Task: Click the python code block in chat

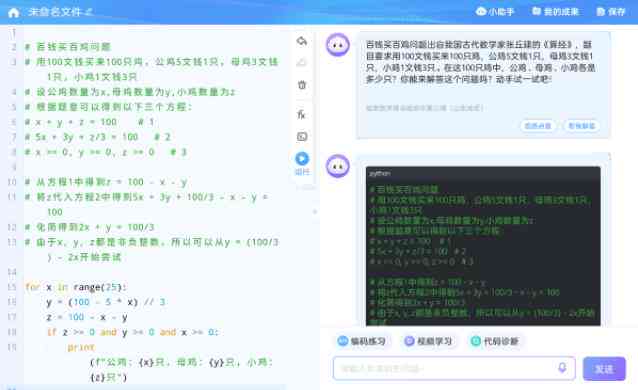Action: (483, 246)
